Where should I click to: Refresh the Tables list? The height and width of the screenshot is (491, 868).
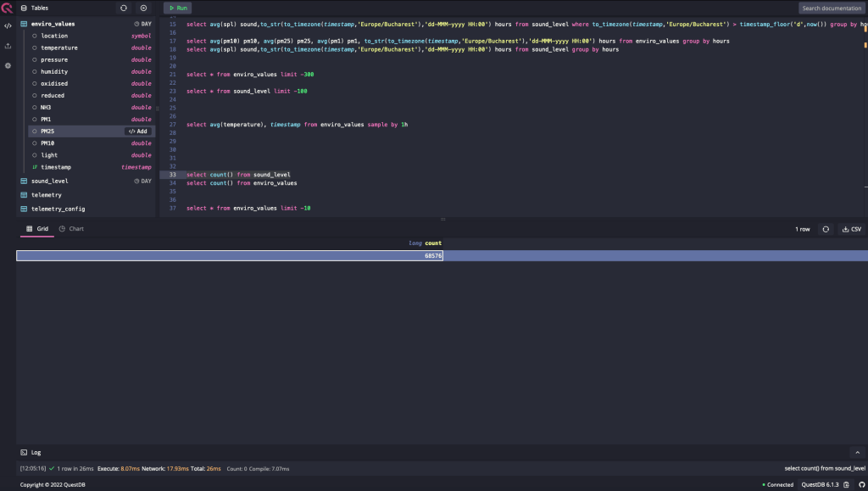pos(124,8)
